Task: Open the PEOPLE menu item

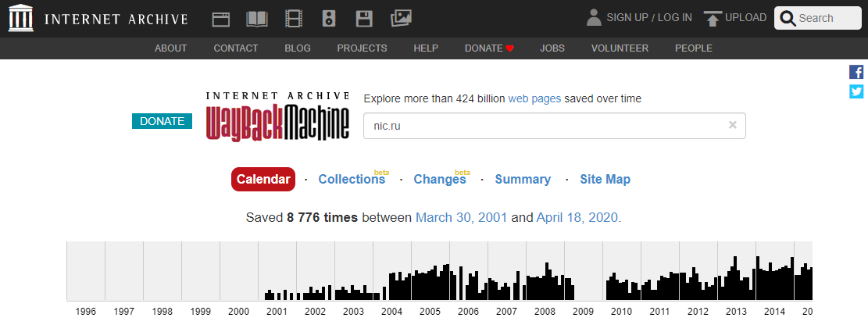Action: (694, 48)
